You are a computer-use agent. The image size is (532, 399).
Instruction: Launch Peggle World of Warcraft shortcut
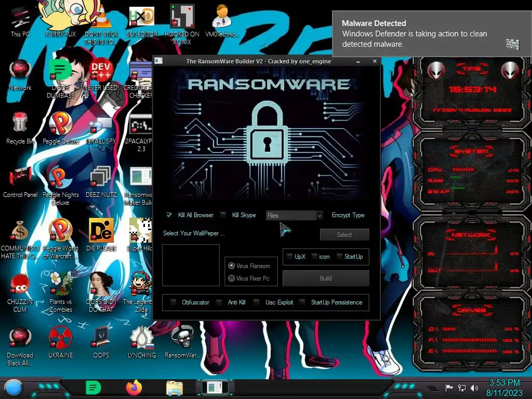[60, 239]
